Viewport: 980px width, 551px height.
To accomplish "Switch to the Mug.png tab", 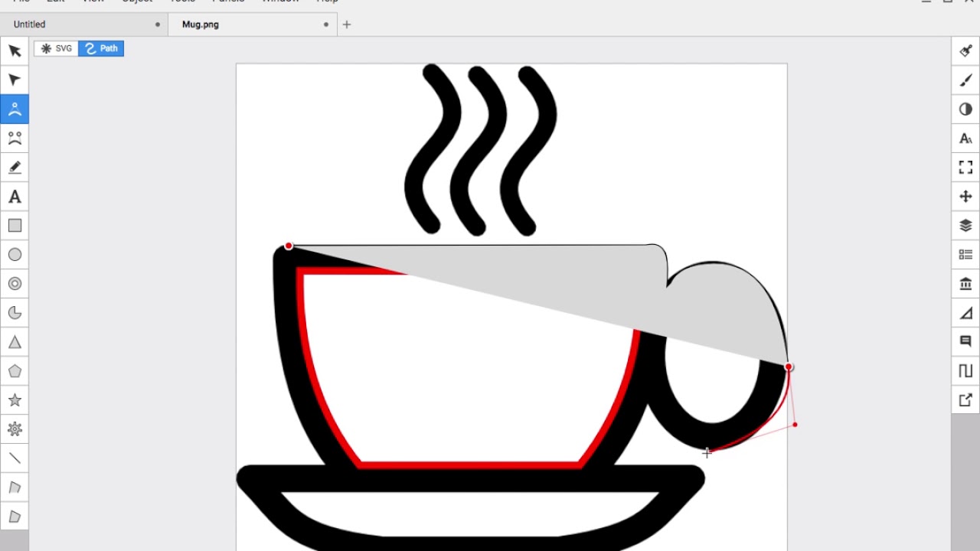I will tap(253, 24).
